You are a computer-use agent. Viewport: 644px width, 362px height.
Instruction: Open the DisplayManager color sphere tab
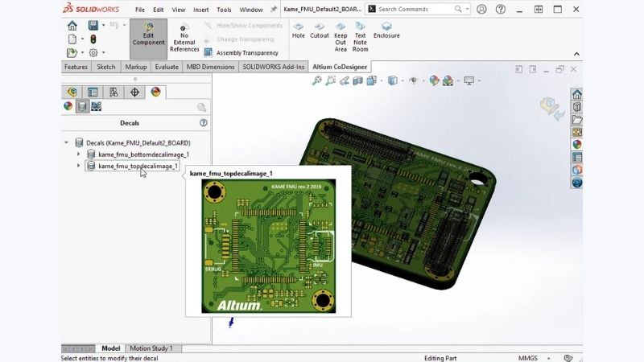155,92
